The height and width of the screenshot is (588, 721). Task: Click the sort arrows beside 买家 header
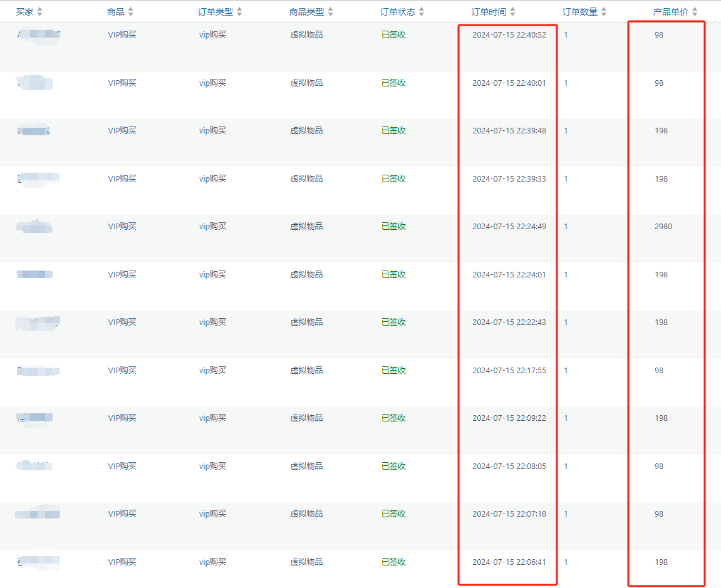(x=40, y=12)
